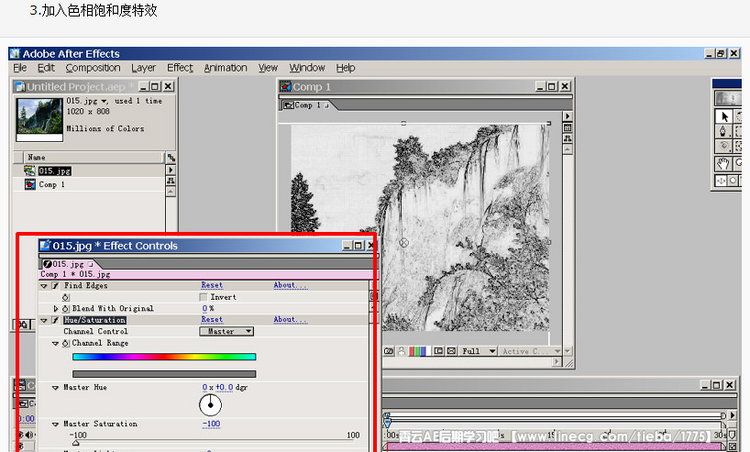Image resolution: width=750 pixels, height=452 pixels.
Task: Open the Composition menu
Action: coord(93,68)
